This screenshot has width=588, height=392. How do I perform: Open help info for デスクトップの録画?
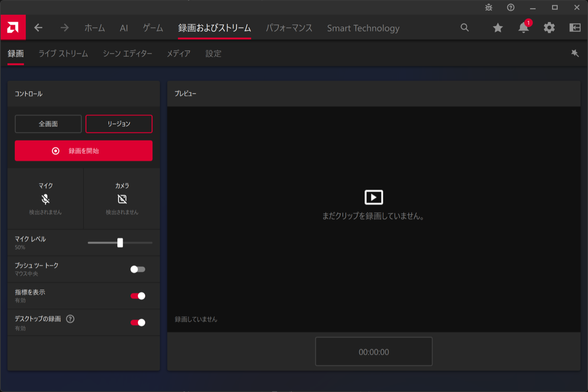coord(70,319)
